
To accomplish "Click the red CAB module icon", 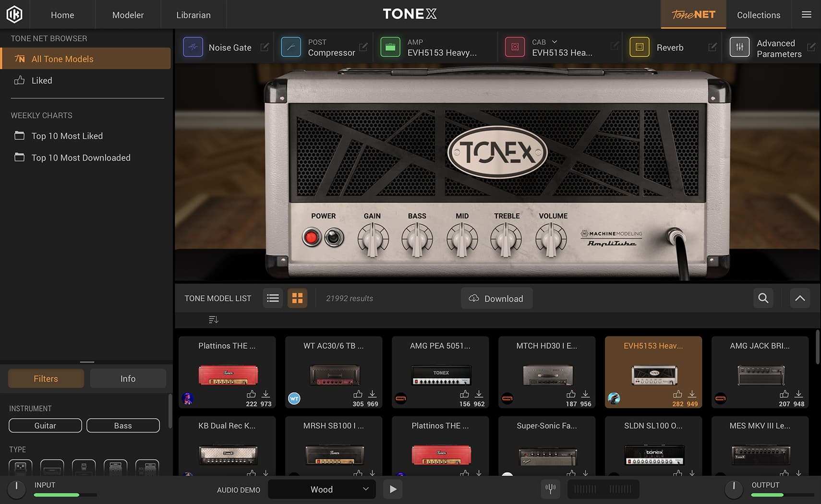I will coord(515,47).
